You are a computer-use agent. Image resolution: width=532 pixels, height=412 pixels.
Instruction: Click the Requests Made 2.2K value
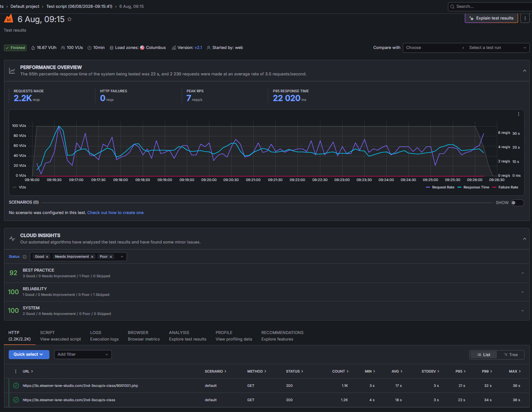[x=23, y=98]
